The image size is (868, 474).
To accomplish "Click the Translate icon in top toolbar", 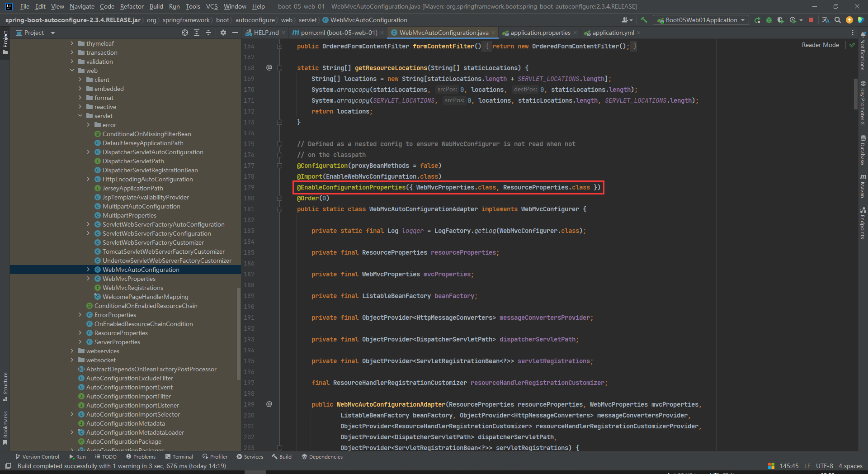I will point(826,20).
